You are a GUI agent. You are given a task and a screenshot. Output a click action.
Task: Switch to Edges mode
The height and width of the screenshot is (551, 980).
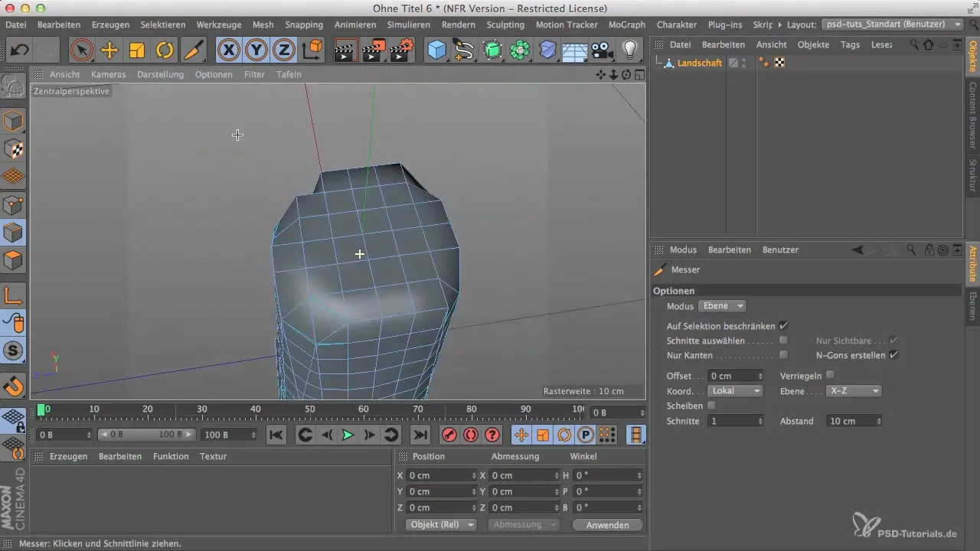click(13, 232)
